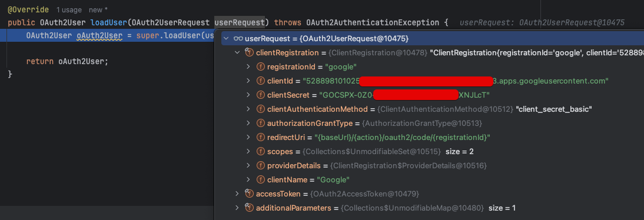
Task: Expand the redirectUri field
Action: [248, 138]
